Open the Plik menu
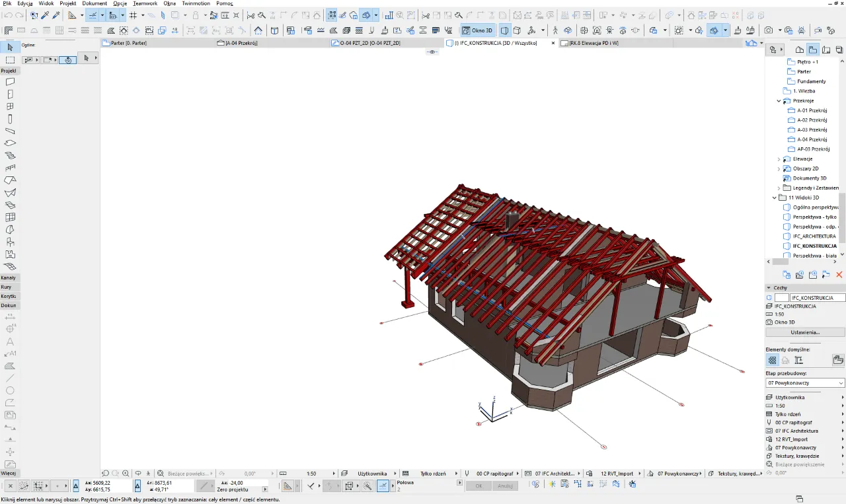Viewport: 846px width, 504px height. pos(7,3)
